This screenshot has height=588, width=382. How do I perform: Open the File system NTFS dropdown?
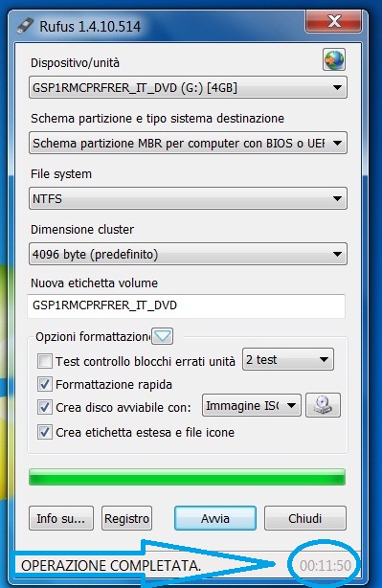coord(188,198)
